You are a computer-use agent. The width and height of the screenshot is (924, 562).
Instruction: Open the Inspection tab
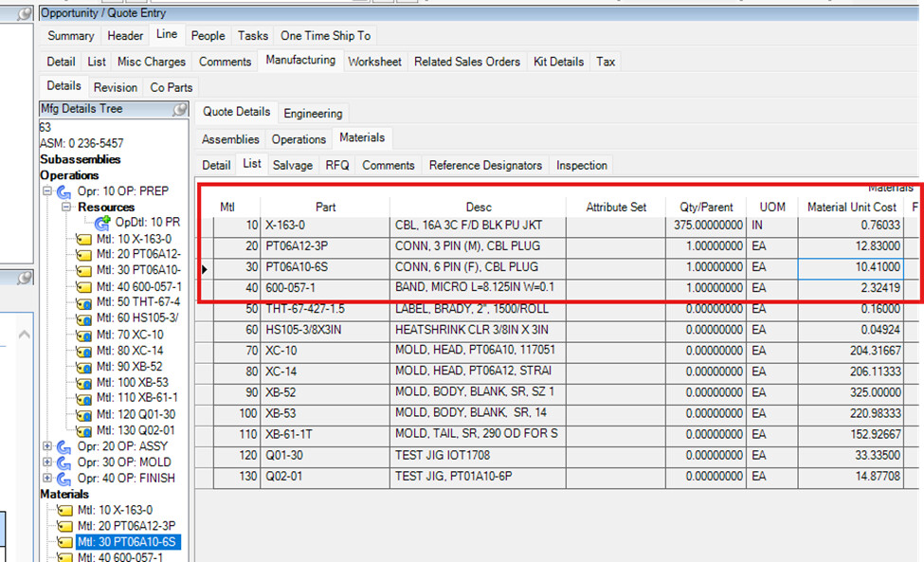click(582, 166)
